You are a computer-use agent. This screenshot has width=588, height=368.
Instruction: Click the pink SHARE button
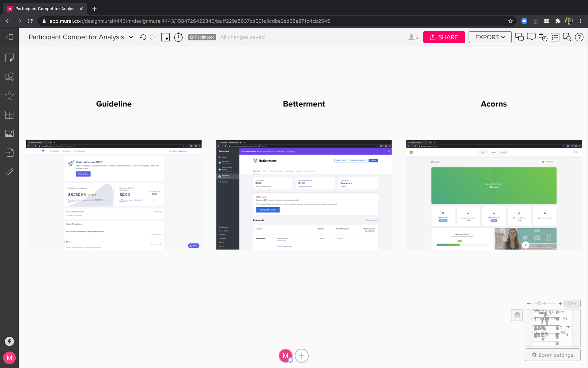point(444,37)
